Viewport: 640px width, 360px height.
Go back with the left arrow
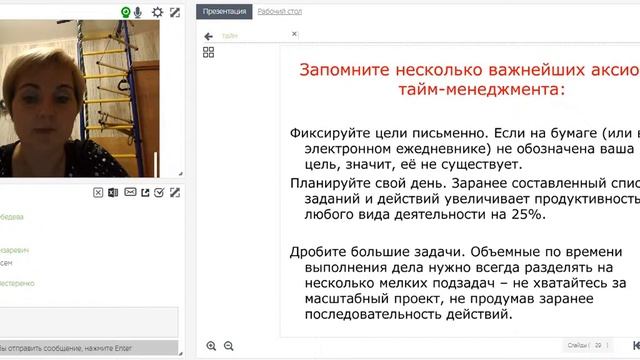[209, 36]
